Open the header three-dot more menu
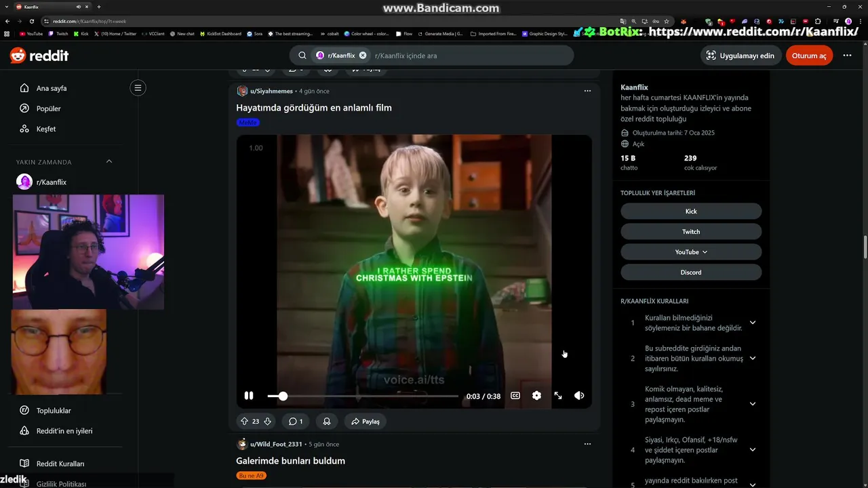Viewport: 868px width, 488px height. 847,56
